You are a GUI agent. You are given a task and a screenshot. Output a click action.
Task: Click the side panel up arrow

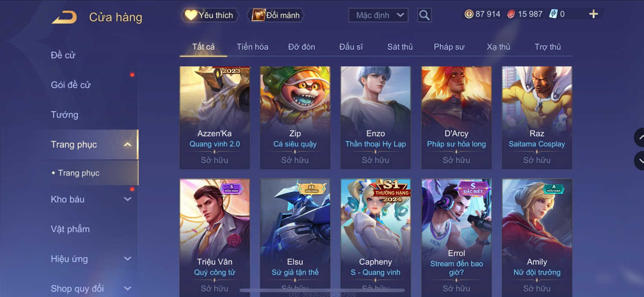tap(640, 137)
